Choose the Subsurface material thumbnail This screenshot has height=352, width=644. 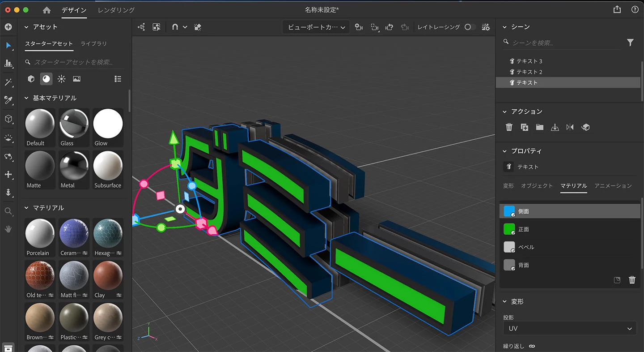click(108, 169)
